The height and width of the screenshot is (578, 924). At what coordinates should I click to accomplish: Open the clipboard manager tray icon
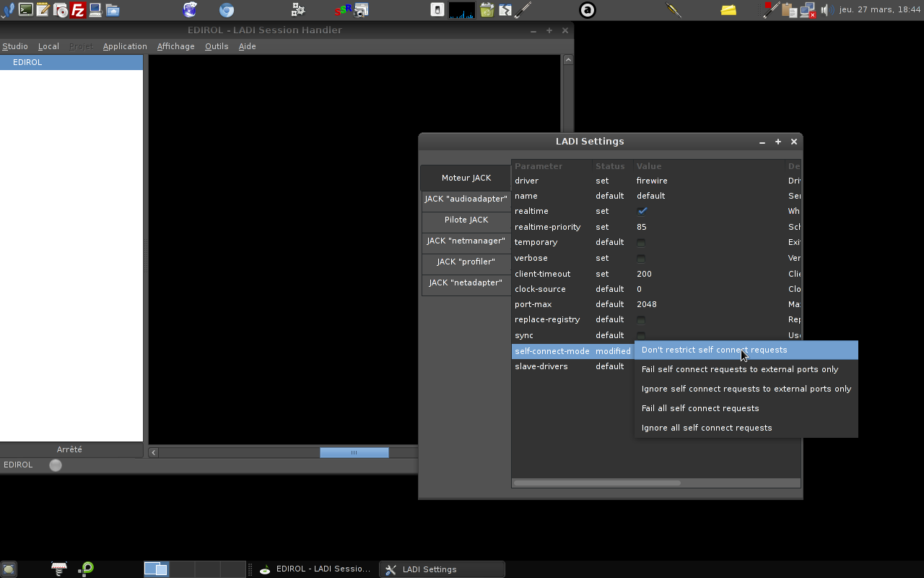tap(790, 10)
